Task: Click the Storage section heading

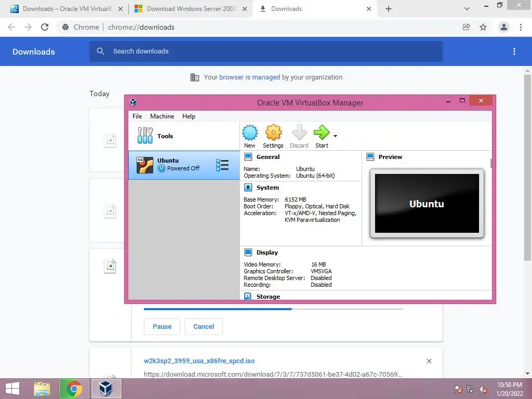Action: [x=268, y=296]
